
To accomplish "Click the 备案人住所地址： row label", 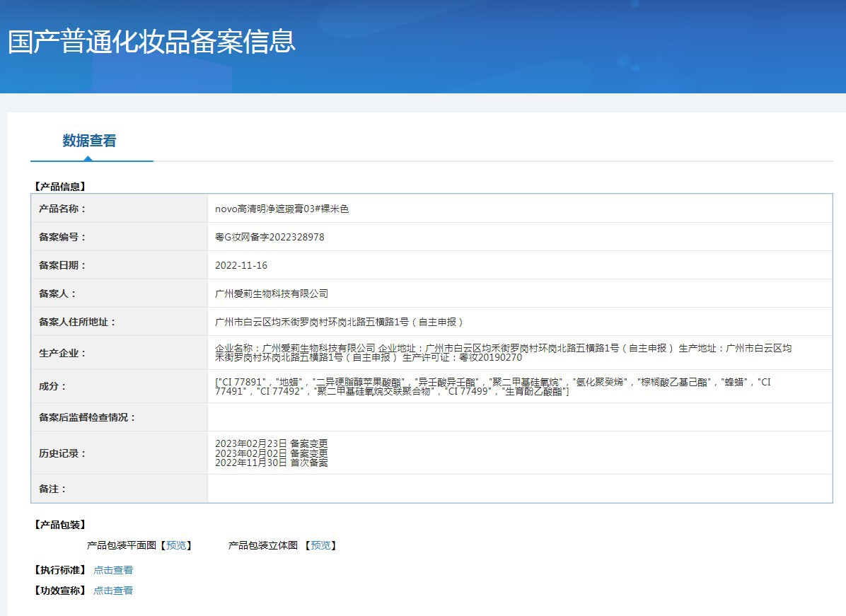I will (x=77, y=322).
